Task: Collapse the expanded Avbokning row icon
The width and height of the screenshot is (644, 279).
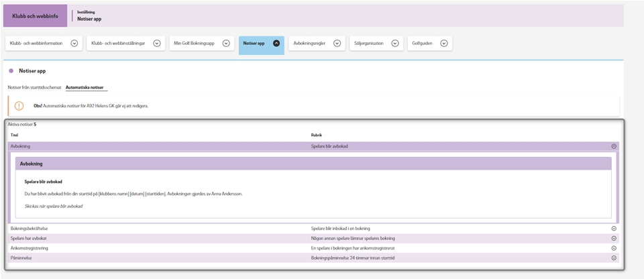Action: point(614,146)
